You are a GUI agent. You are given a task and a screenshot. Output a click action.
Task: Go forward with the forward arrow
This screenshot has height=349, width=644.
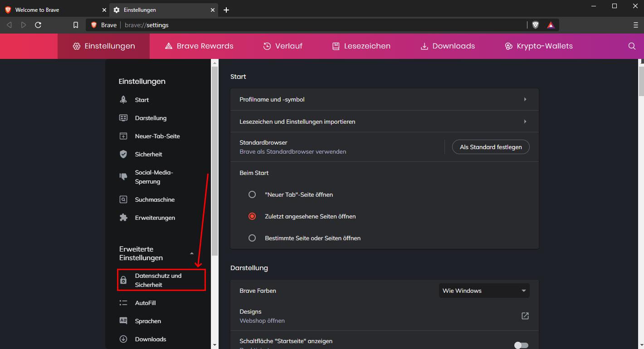tap(24, 25)
